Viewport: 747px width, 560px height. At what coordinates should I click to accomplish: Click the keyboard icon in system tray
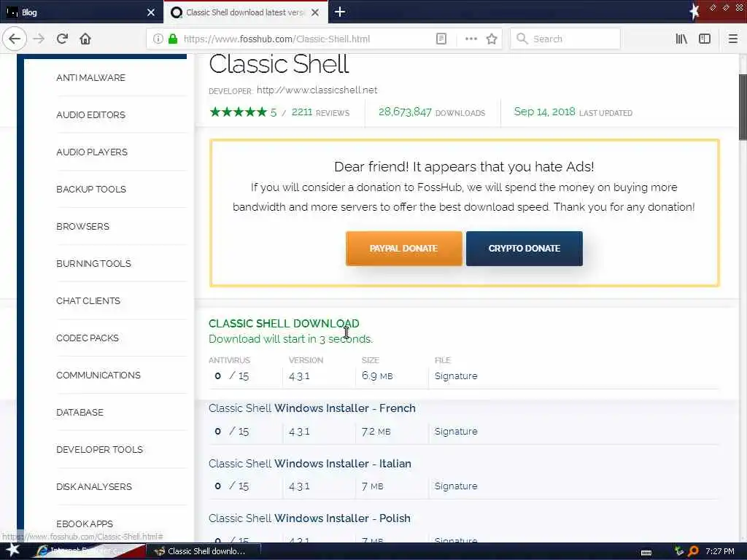pyautogui.click(x=646, y=553)
